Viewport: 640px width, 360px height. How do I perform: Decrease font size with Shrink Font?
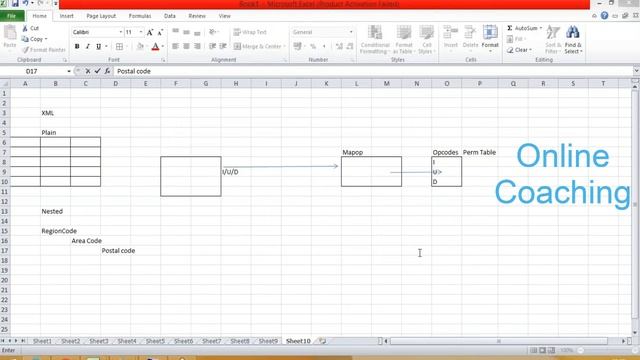click(160, 32)
